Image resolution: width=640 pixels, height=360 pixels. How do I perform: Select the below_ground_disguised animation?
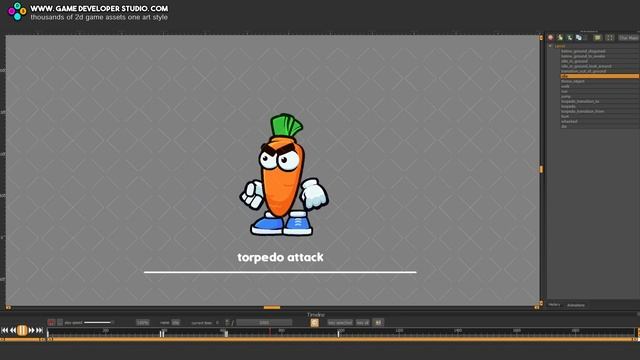point(600,51)
